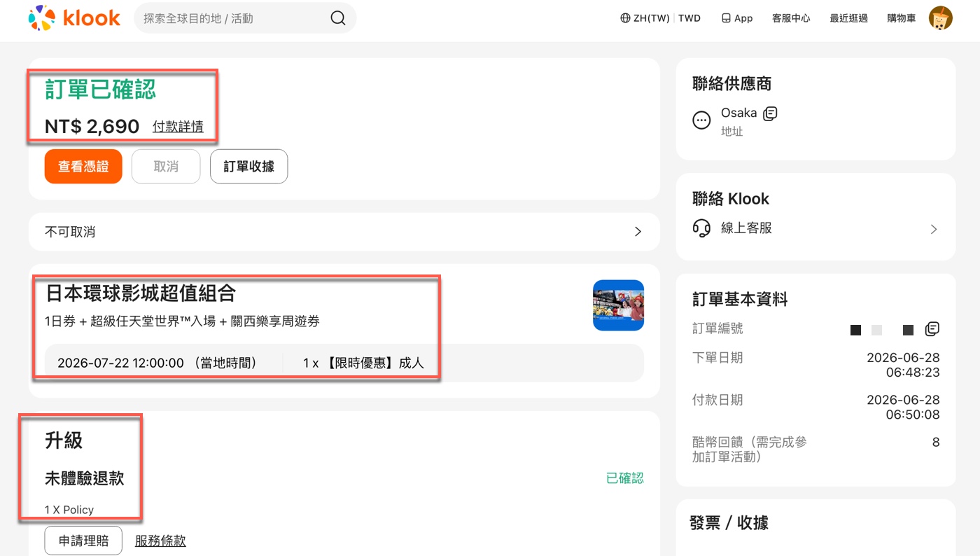Open 日本環球影城超值組合 activity title

[x=141, y=293]
